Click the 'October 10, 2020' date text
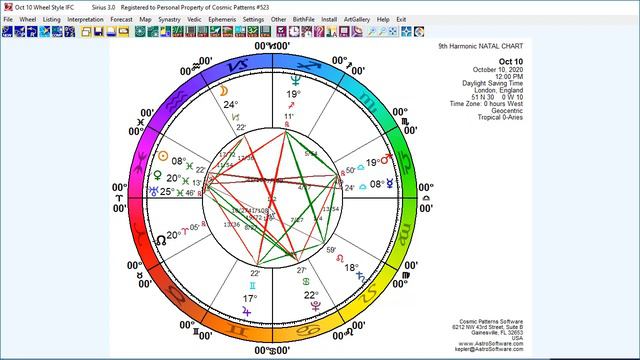The width and height of the screenshot is (640, 360). point(498,70)
